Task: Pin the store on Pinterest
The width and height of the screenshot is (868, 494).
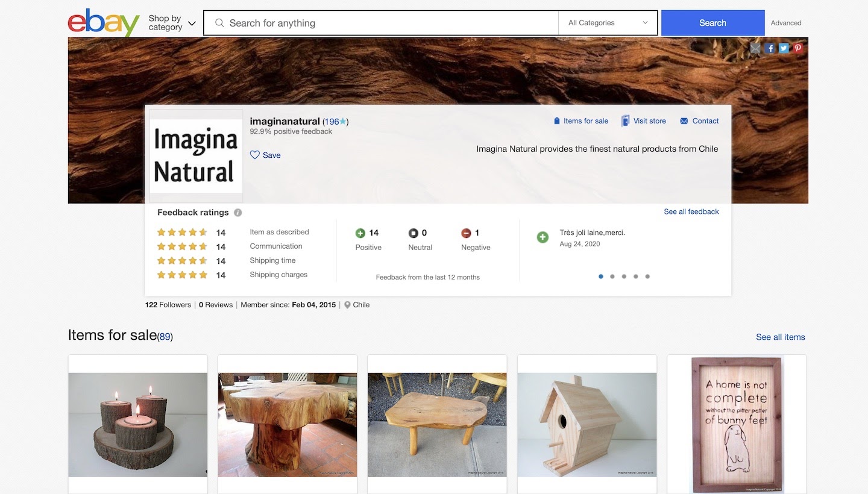Action: (798, 48)
